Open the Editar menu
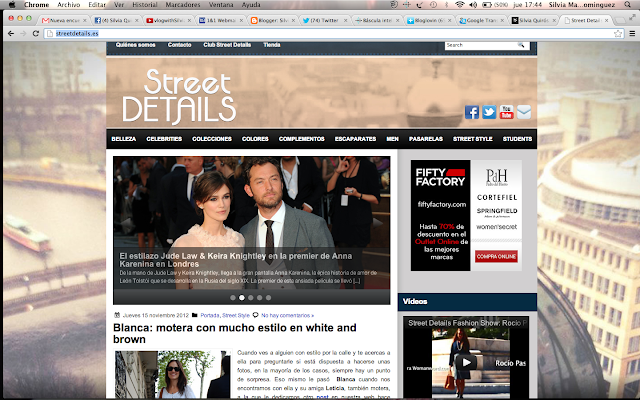 click(97, 5)
